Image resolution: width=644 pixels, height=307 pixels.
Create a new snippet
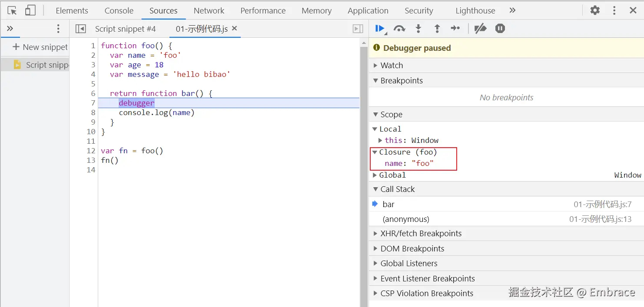[40, 47]
